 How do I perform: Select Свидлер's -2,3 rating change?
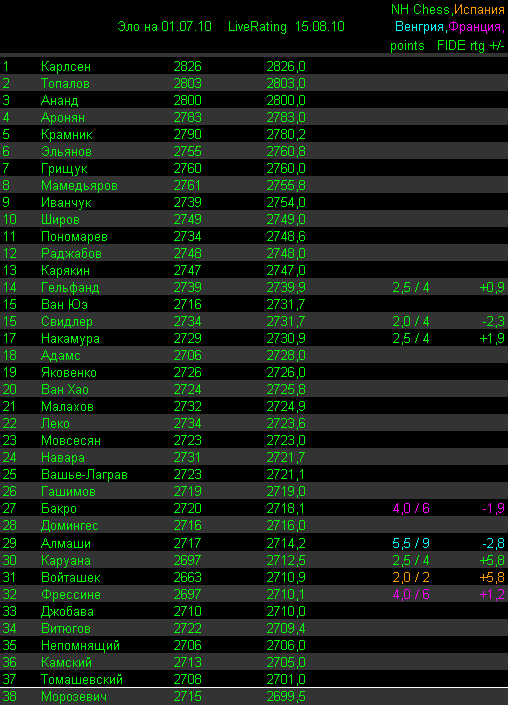pos(492,321)
